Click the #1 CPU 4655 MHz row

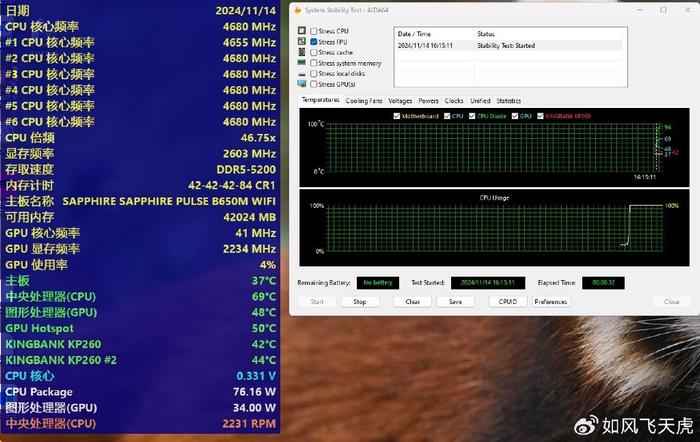(x=140, y=42)
